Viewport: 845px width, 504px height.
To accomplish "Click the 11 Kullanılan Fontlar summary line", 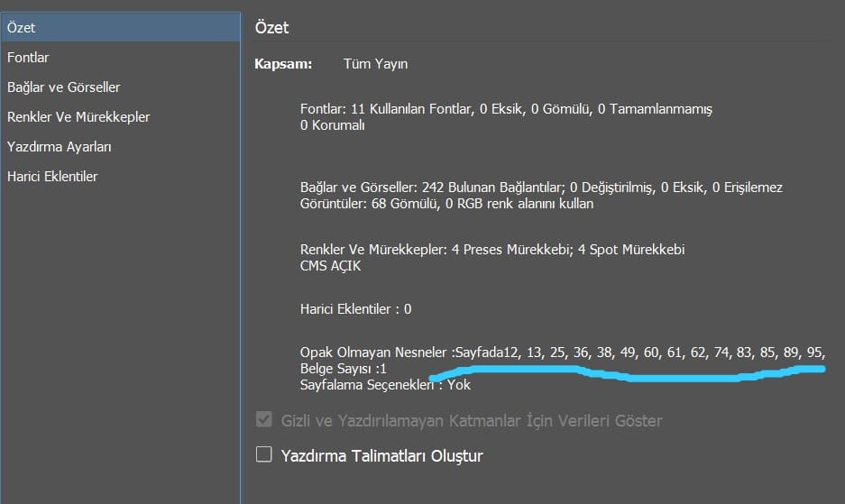I will point(506,109).
